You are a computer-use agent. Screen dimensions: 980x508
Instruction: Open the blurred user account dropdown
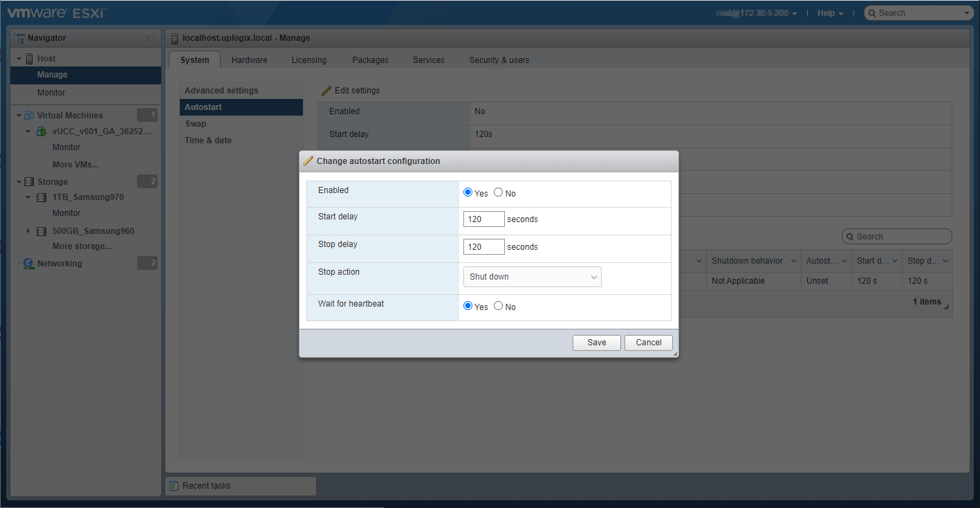[x=757, y=13]
